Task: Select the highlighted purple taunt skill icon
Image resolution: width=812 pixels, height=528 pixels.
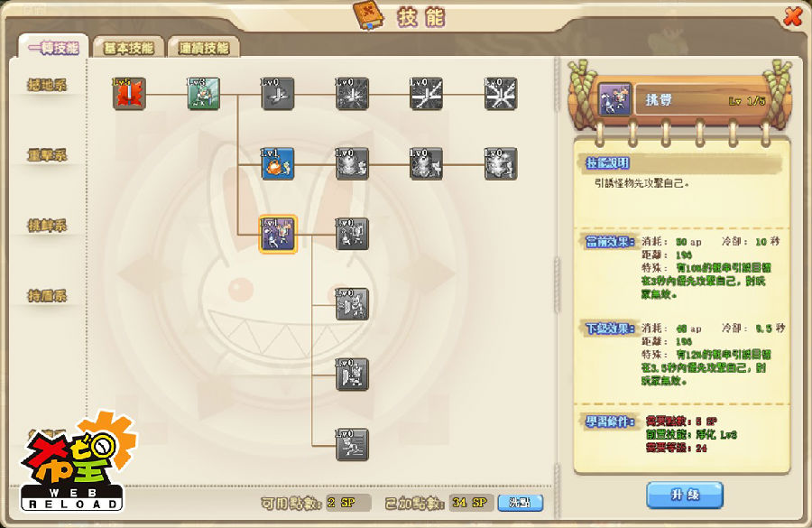Action: tap(278, 234)
